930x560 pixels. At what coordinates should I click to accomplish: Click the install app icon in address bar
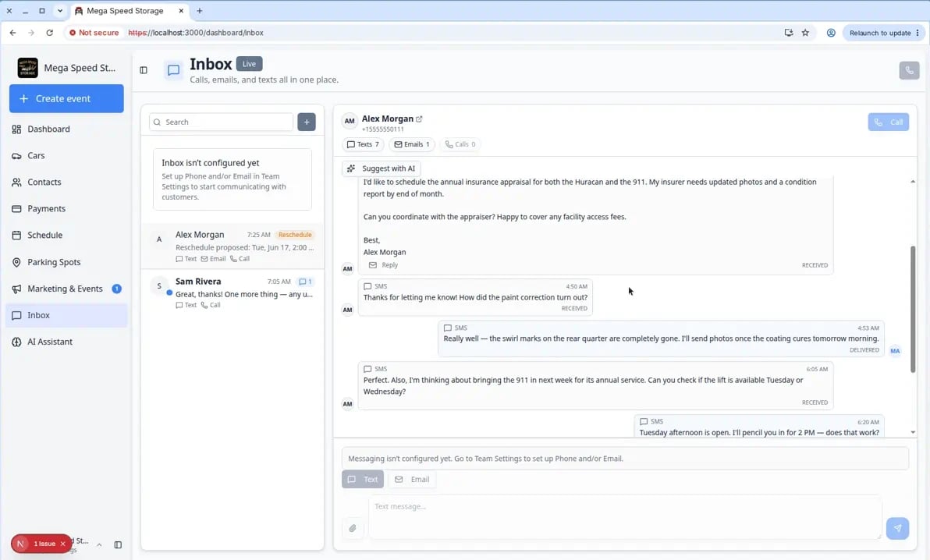[x=789, y=33]
